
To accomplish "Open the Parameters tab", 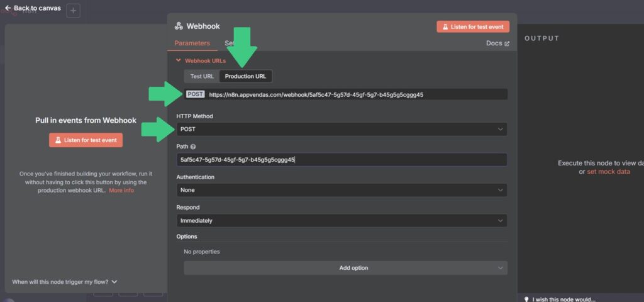I will point(192,43).
